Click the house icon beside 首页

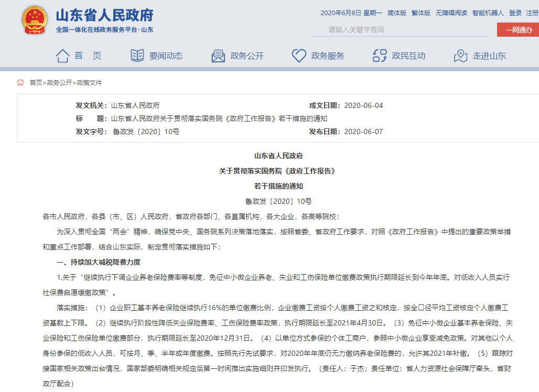coord(62,56)
